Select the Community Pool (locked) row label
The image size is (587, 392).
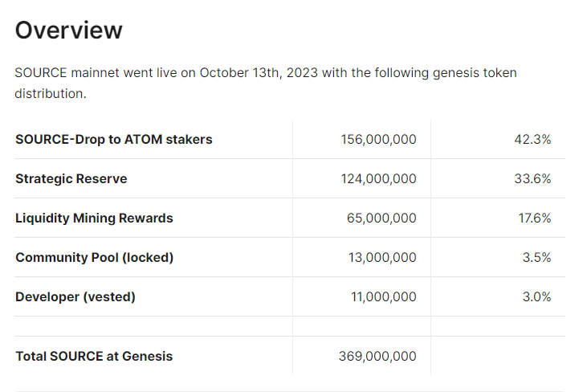[94, 257]
